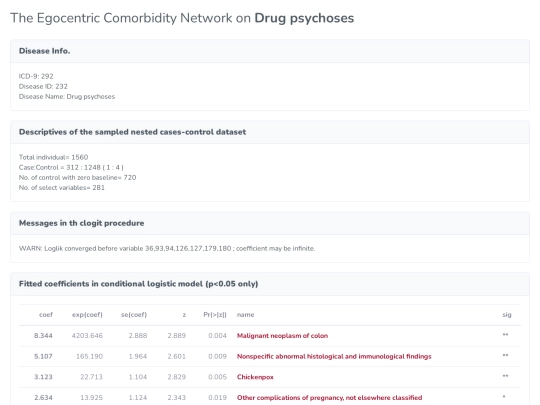Click the Total individual= 1560 line
The width and height of the screenshot is (540, 405).
point(53,157)
